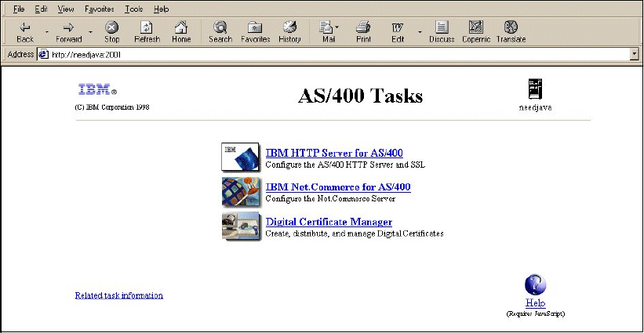Click text 'Configure the AS/400 HTTP Server and SSL'
Screen dimensions: 644x333
[x=345, y=165]
